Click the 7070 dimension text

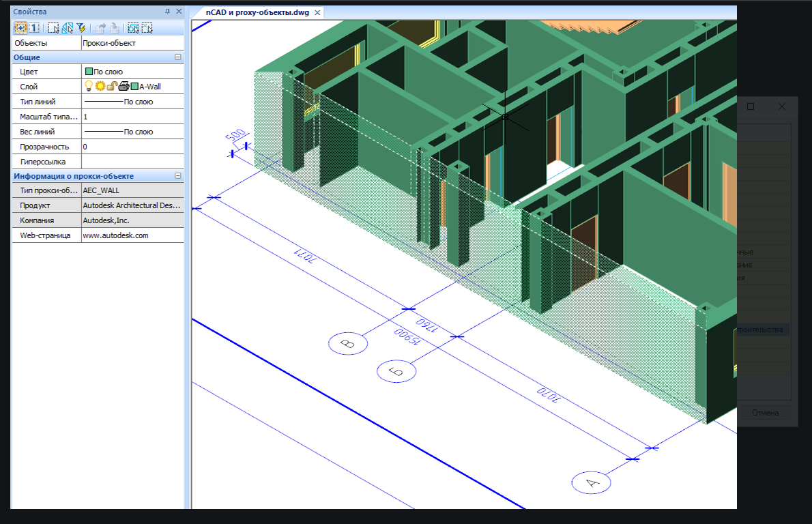(549, 394)
